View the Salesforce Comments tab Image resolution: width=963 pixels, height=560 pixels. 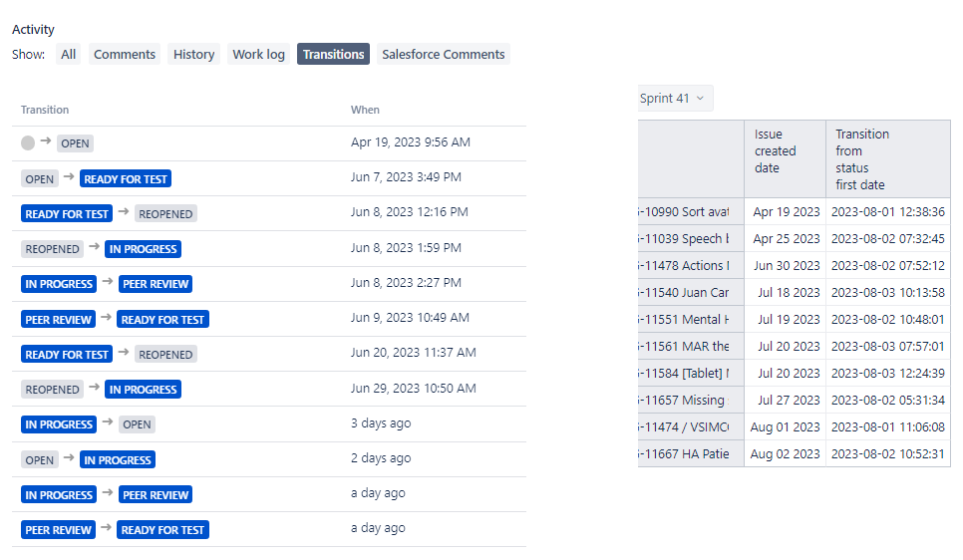[x=443, y=55]
